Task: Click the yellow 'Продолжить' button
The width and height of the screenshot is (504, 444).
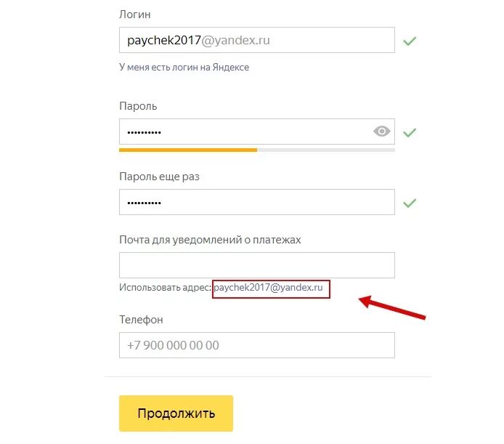Action: coord(176,413)
